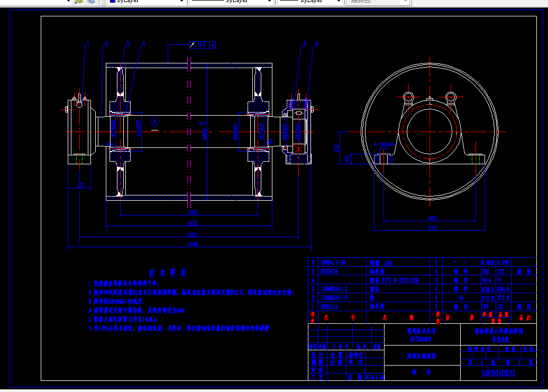This screenshot has width=548, height=392.
Task: Select balloon number 4 leader label
Action: click(143, 43)
